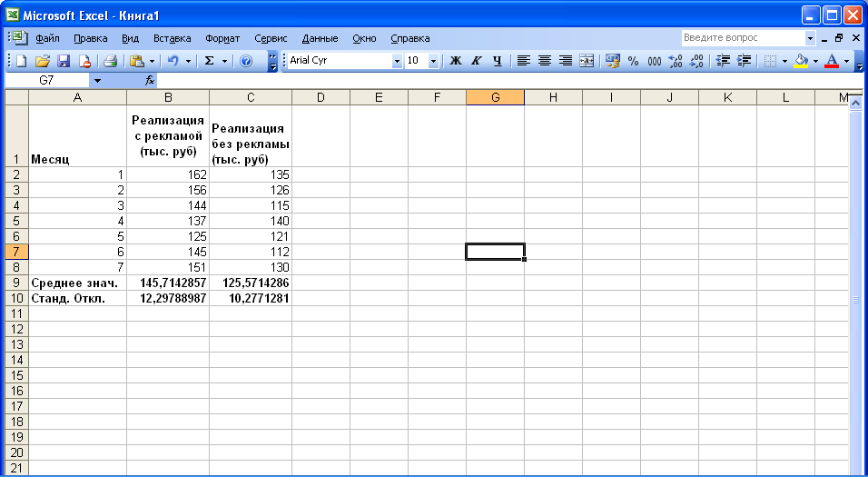This screenshot has width=868, height=477.
Task: Click the Open folder icon
Action: 43,61
